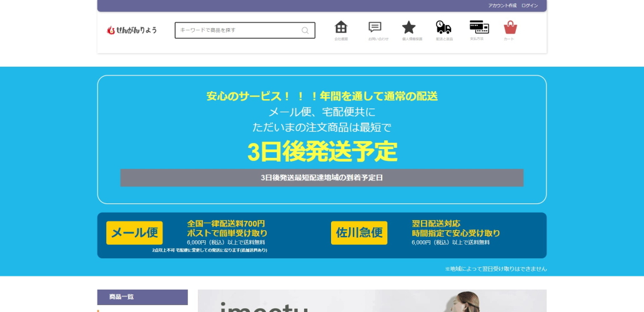The width and height of the screenshot is (644, 312).
Task: Open 個人情報保護 star icon
Action: tap(409, 27)
